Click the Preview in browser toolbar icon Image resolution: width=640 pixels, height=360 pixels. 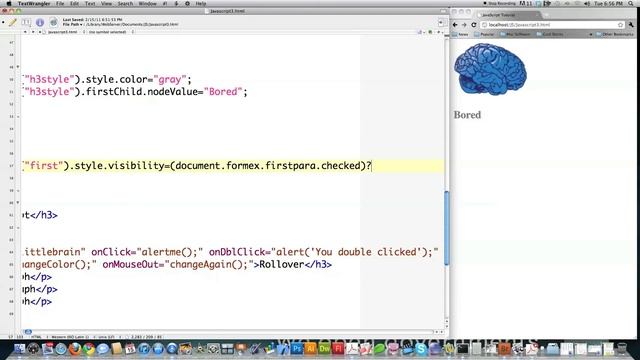[53, 22]
